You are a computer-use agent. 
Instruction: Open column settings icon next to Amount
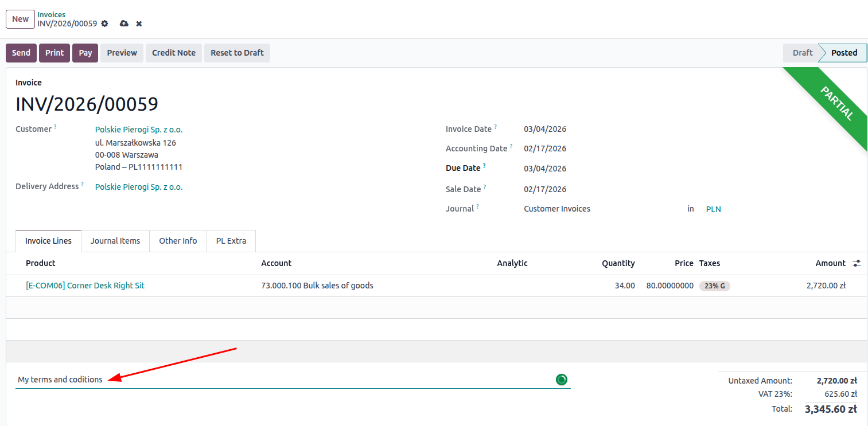click(x=857, y=263)
